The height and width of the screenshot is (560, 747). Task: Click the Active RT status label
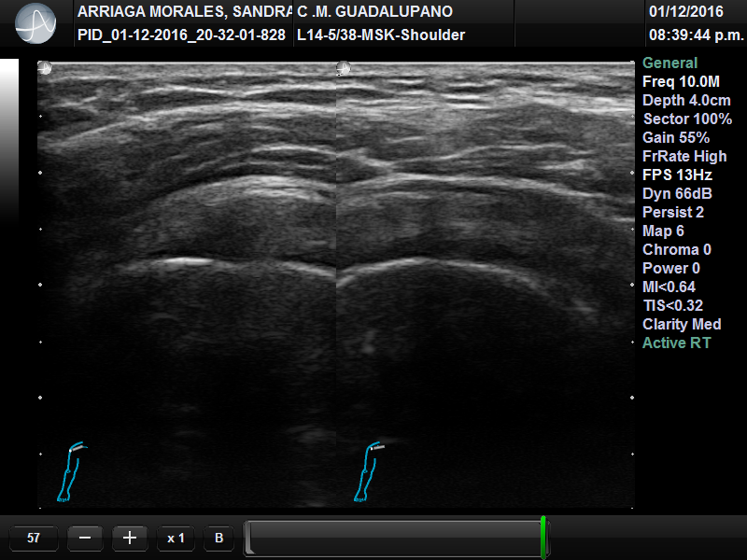coord(676,343)
